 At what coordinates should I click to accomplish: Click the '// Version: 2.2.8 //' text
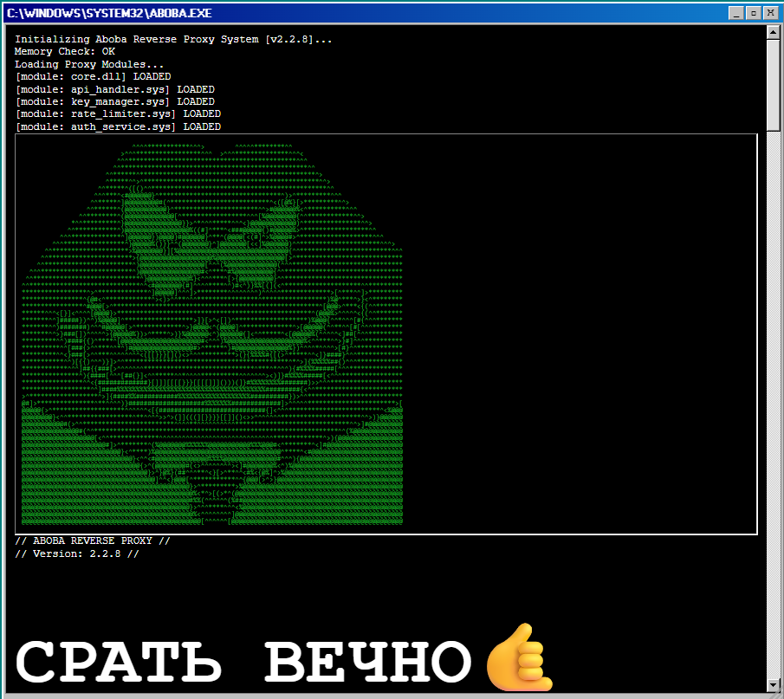coord(77,553)
